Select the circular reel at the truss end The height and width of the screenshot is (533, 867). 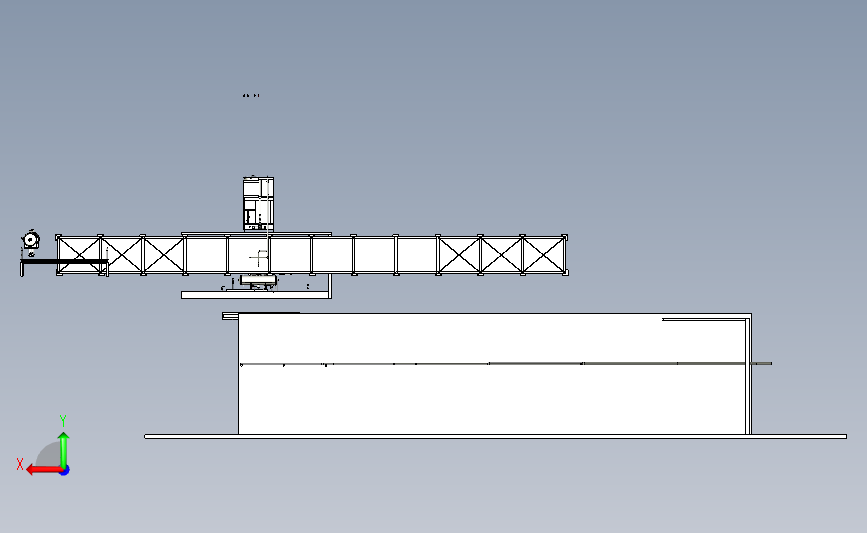coord(31,241)
